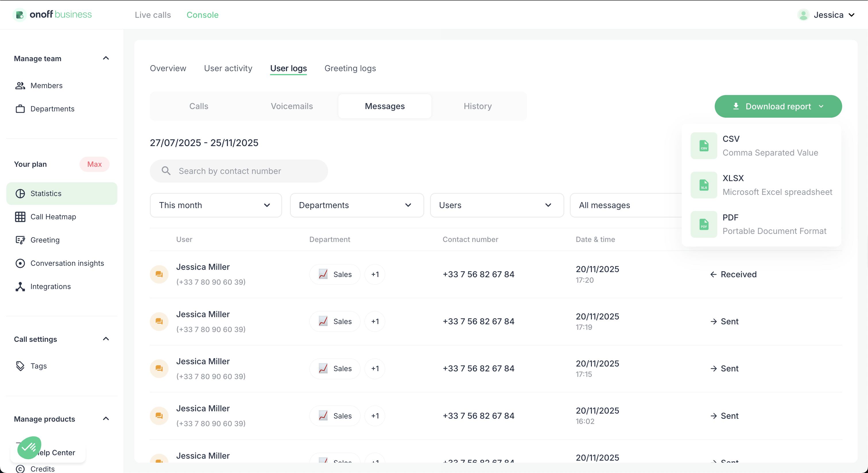Click +1 departments badge in 16:02 row
The width and height of the screenshot is (868, 473).
(x=375, y=416)
